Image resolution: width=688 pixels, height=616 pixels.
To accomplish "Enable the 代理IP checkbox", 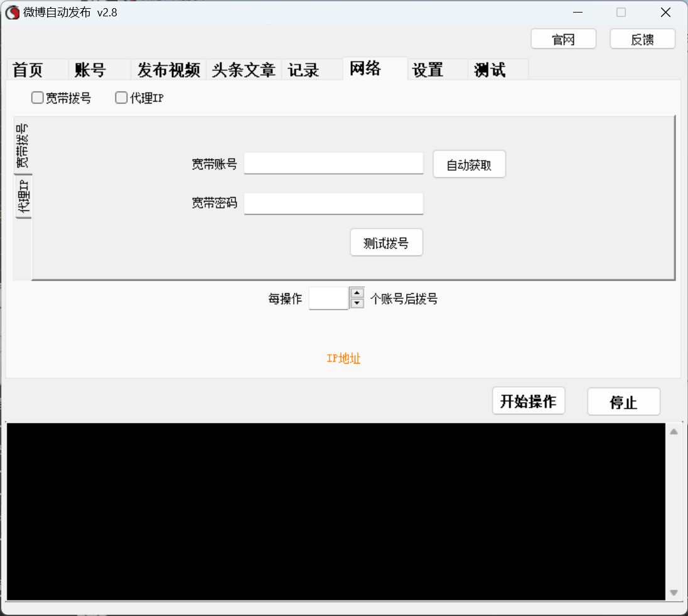I will [x=121, y=97].
